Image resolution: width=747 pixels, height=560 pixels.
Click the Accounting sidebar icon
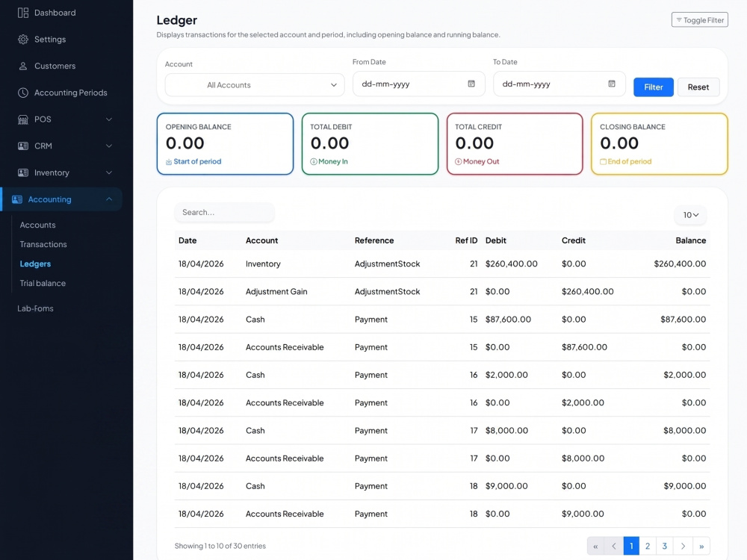[17, 199]
